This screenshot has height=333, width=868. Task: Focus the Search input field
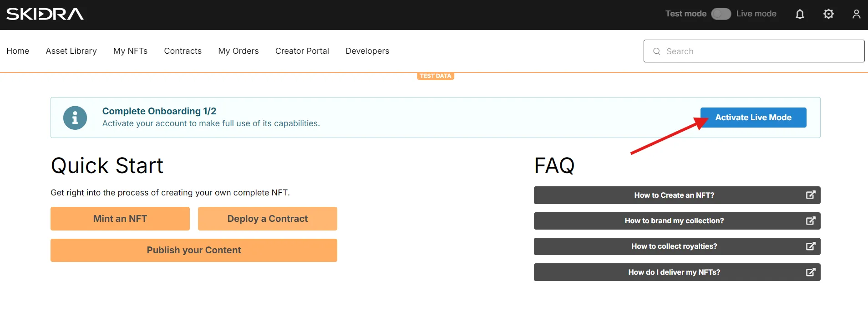pos(754,51)
